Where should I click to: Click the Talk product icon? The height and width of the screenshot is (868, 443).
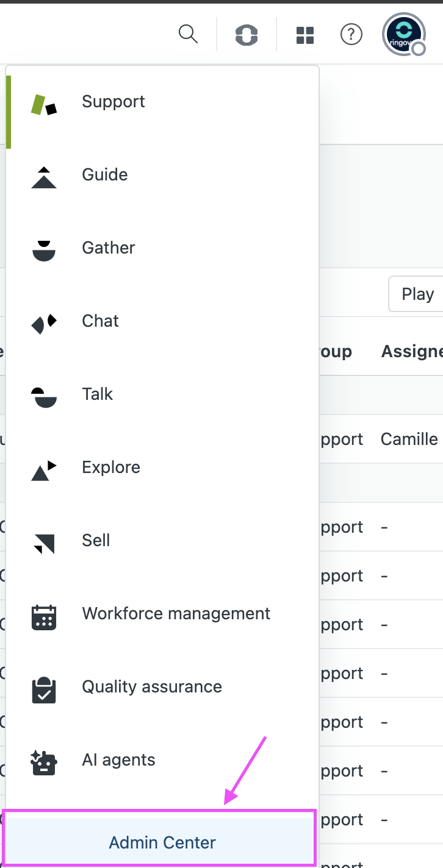[x=44, y=397]
